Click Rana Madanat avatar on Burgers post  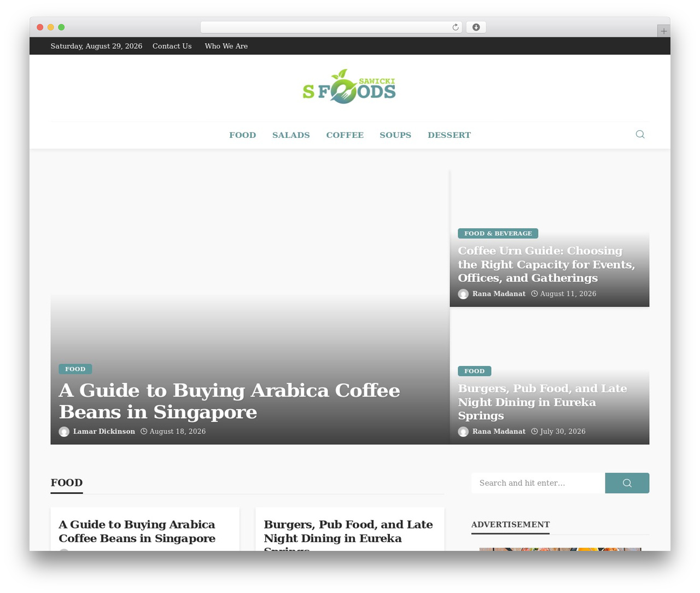463,432
